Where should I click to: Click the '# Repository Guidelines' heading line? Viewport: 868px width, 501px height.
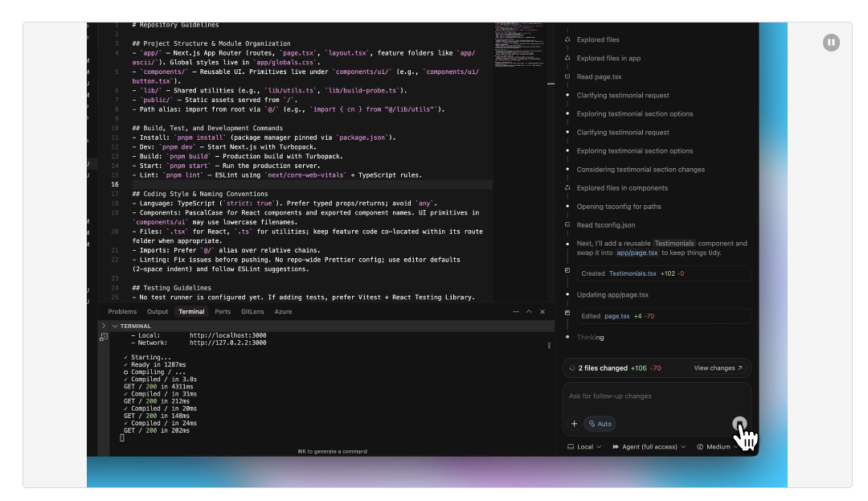coord(175,25)
